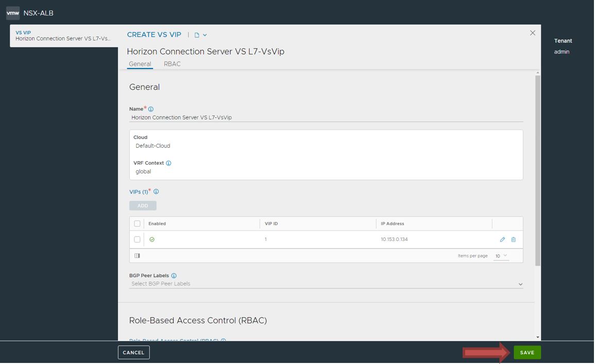Delete VIP 10.153.0.134 with trash icon
This screenshot has width=596, height=364.
click(514, 239)
